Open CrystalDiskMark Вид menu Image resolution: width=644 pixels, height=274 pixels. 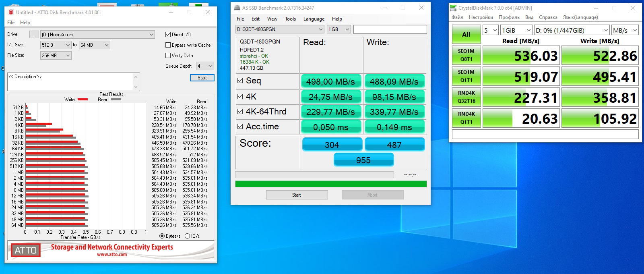click(529, 17)
